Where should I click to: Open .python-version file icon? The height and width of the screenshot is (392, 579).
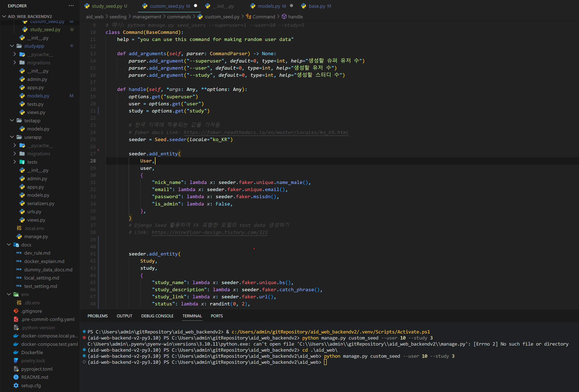[16, 327]
